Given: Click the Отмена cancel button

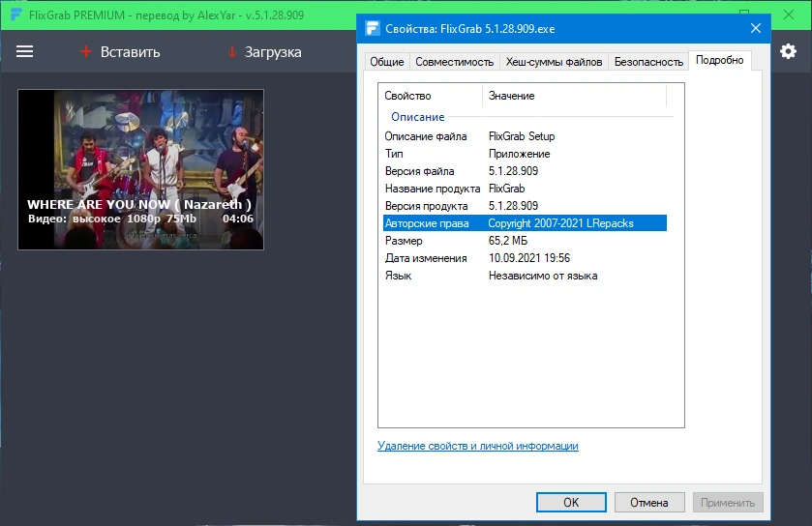Looking at the screenshot, I should [649, 502].
